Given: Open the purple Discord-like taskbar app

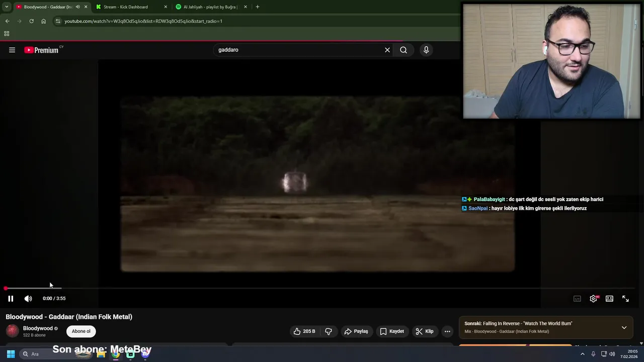Looking at the screenshot, I should point(145,354).
